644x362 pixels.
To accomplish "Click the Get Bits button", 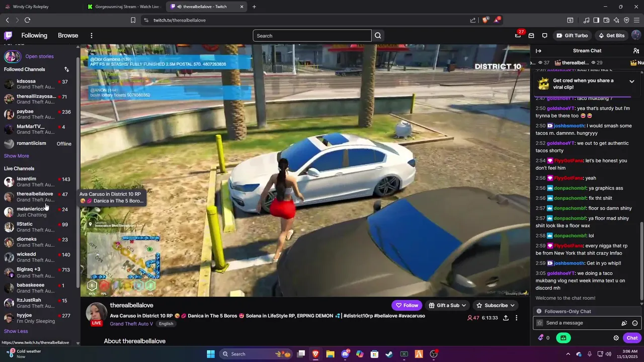I will click(611, 36).
